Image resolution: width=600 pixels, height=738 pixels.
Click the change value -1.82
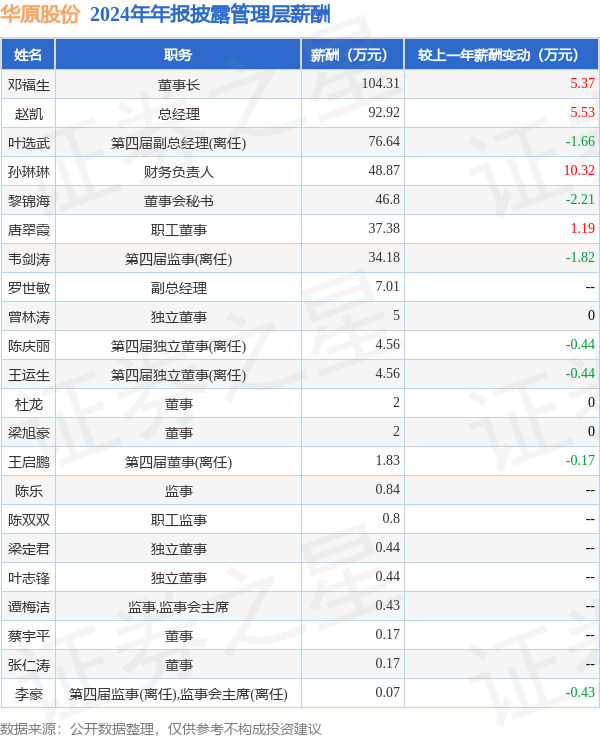580,258
